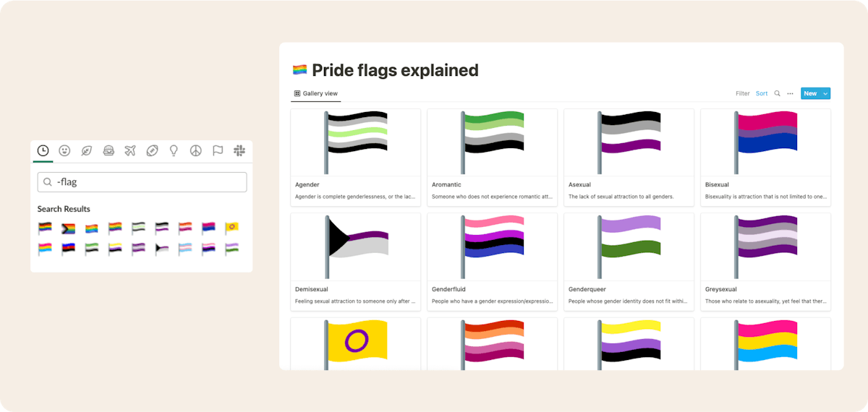Pick the yellow intersex flag emoji result
Screen dimensions: 868x412
pos(231,228)
